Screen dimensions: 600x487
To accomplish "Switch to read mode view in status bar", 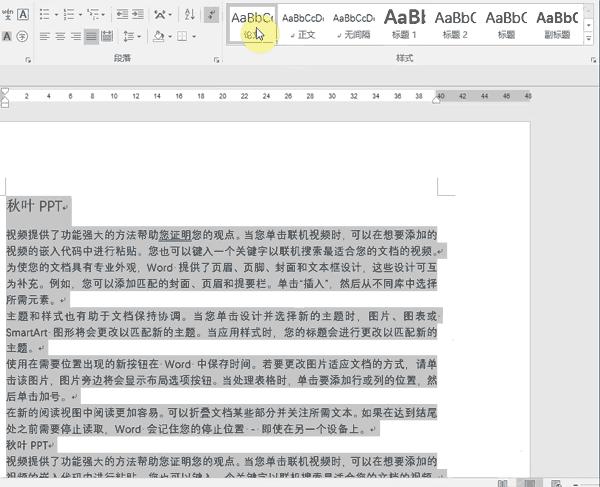I will [x=503, y=484].
